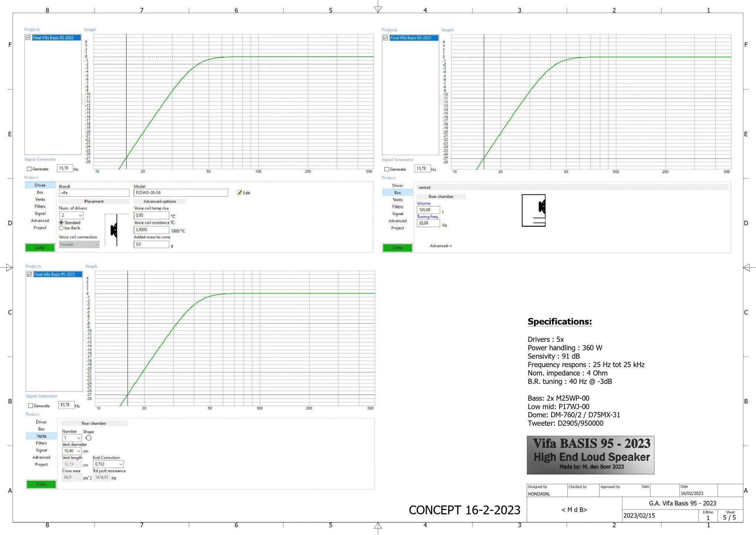Click the vented box diagram icon
This screenshot has width=756, height=535.
point(533,210)
